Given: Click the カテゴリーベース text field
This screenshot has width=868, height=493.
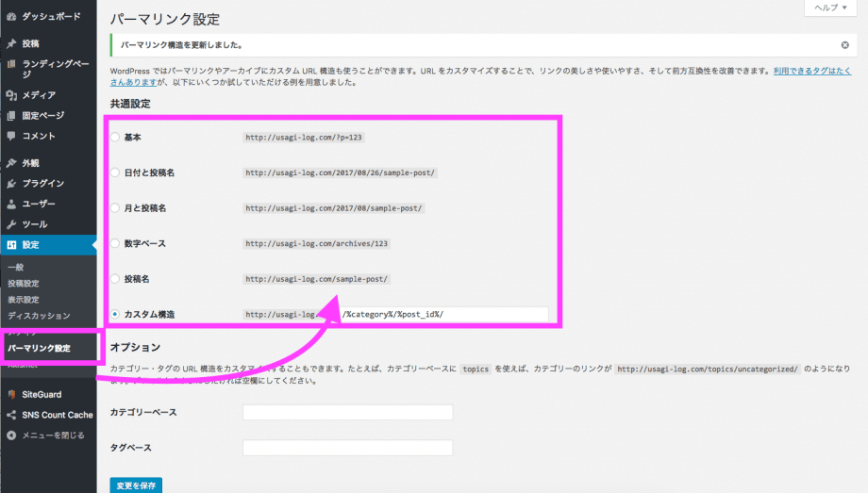Looking at the screenshot, I should pyautogui.click(x=347, y=412).
